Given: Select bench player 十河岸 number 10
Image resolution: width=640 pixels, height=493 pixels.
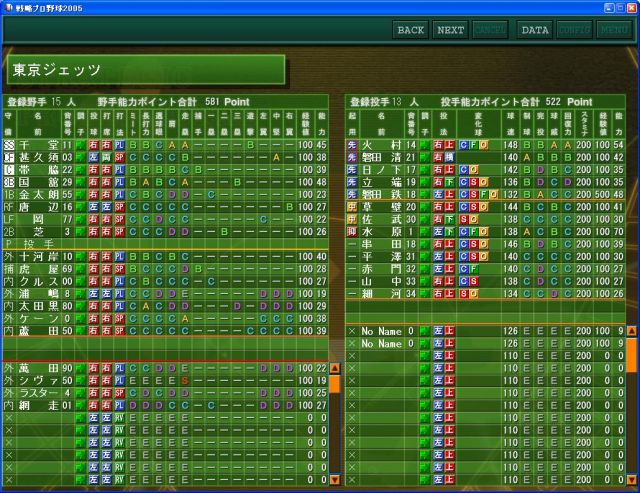Looking at the screenshot, I should (165, 257).
